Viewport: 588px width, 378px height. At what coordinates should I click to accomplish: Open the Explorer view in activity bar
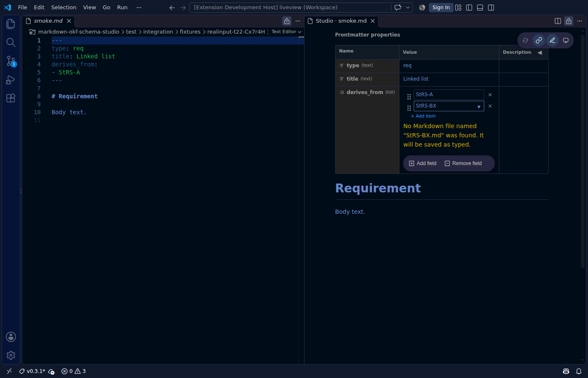pos(11,24)
